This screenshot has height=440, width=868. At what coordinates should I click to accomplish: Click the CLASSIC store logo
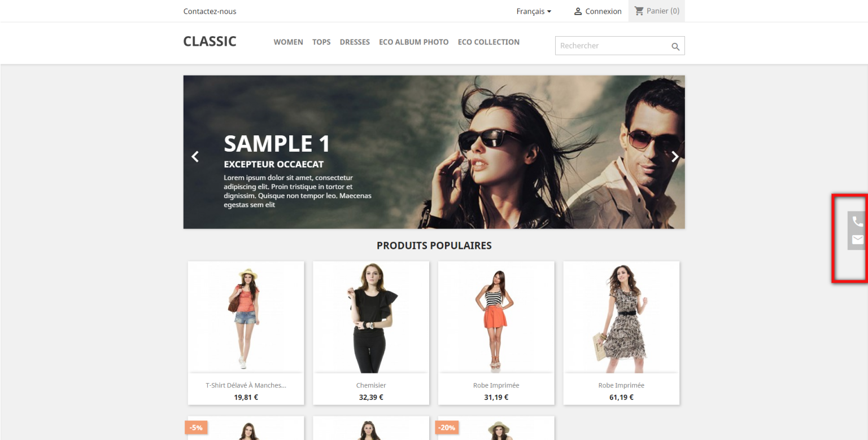210,42
